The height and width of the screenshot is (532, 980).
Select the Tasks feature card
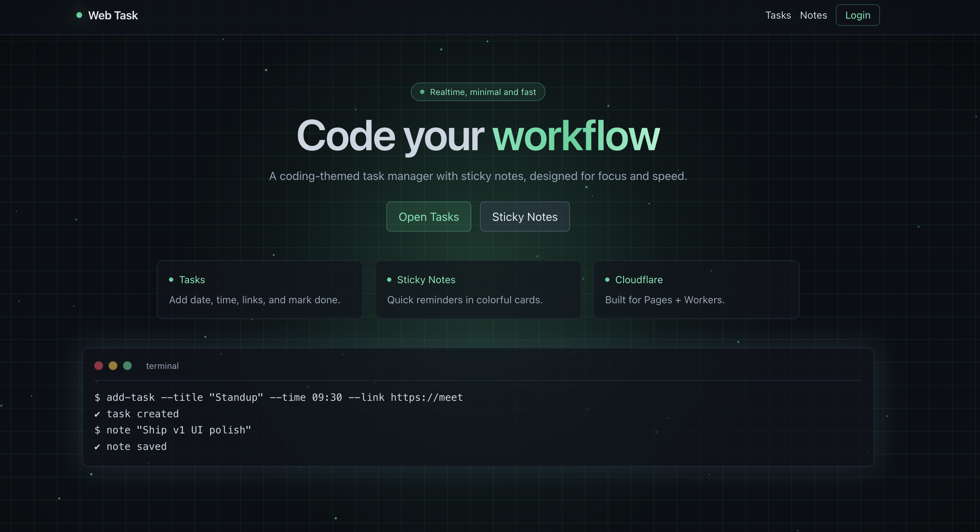[260, 289]
